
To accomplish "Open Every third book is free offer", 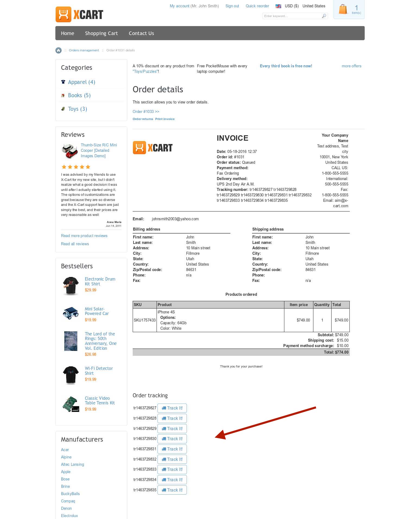I will coord(286,66).
